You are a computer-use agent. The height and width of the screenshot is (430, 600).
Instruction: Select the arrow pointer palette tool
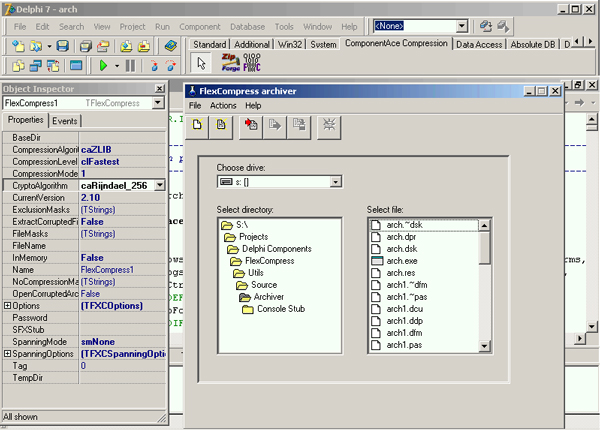pyautogui.click(x=201, y=64)
